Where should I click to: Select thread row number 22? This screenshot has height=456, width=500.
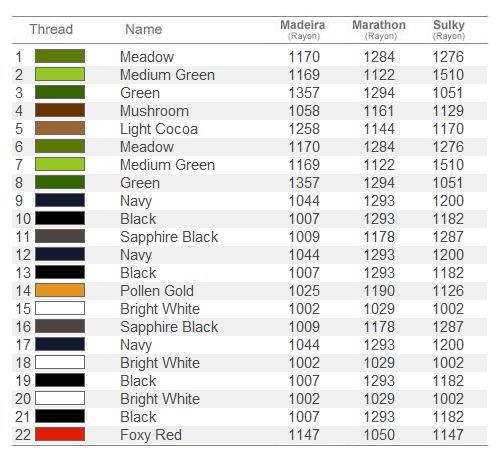pos(23,435)
